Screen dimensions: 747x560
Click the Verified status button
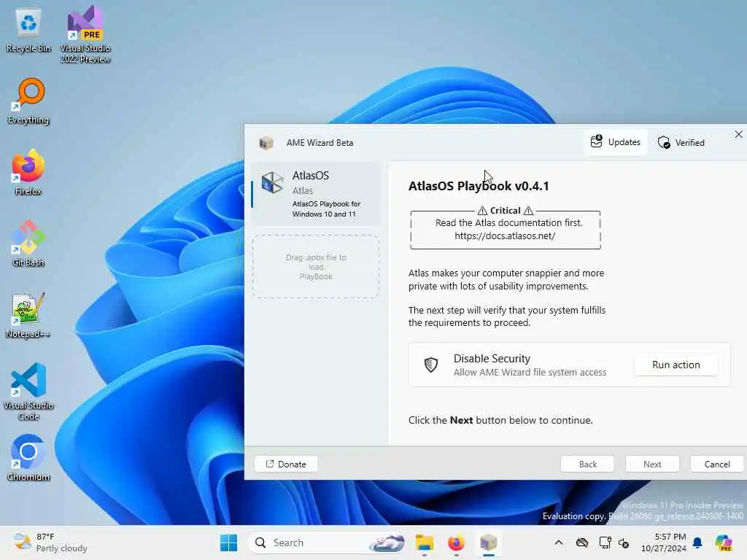[x=681, y=142]
